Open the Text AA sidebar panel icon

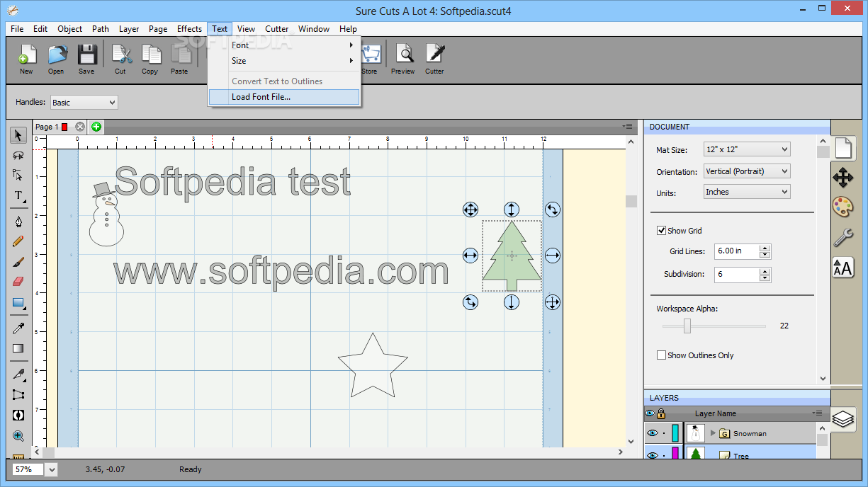tap(842, 267)
